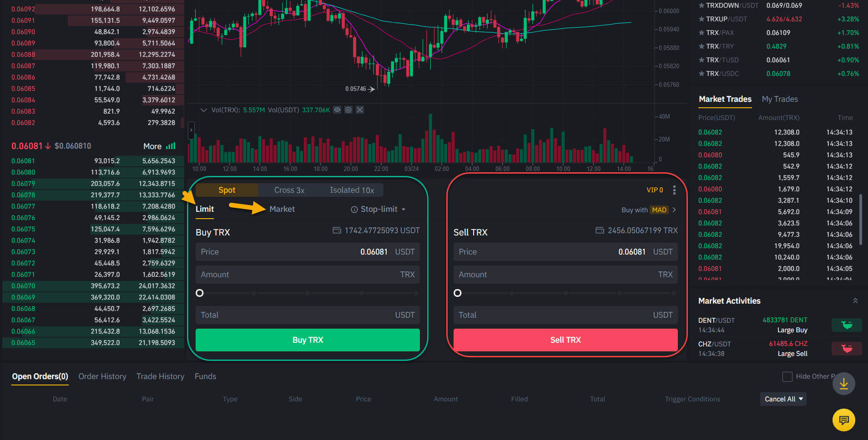Image resolution: width=868 pixels, height=440 pixels.
Task: Open the yellow chat support icon
Action: pyautogui.click(x=844, y=420)
